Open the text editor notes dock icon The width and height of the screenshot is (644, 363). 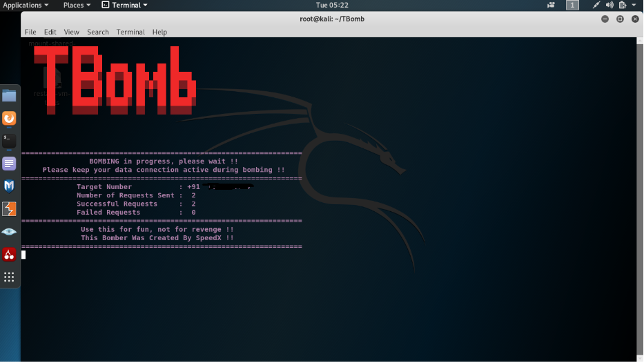tap(9, 164)
